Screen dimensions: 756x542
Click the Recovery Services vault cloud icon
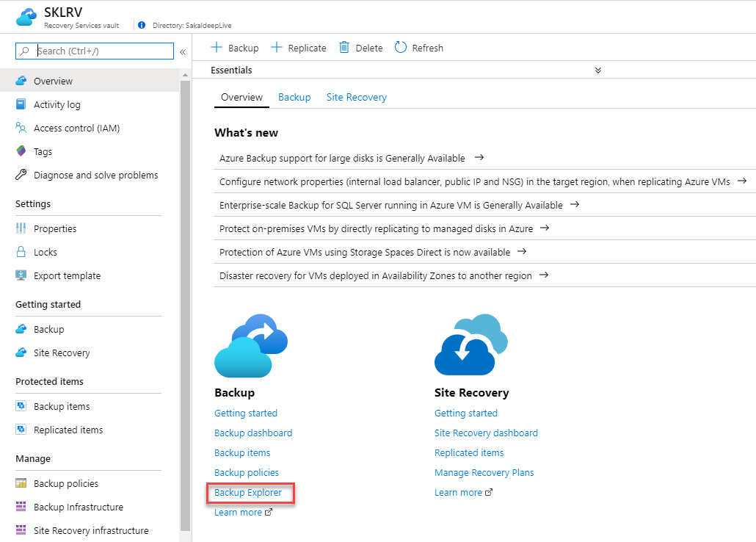[x=26, y=17]
